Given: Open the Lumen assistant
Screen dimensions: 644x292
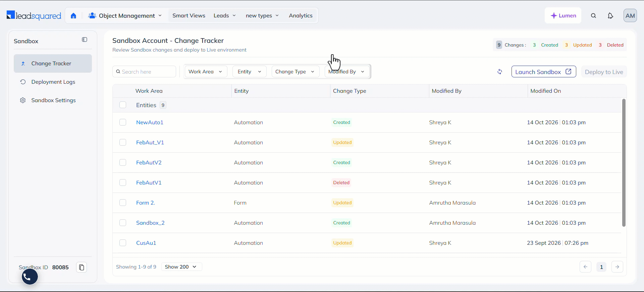Looking at the screenshot, I should [x=563, y=16].
